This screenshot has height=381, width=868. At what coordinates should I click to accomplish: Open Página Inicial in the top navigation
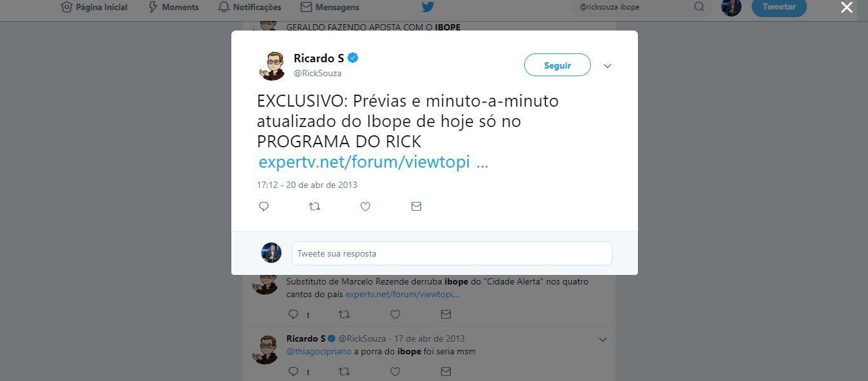click(x=94, y=8)
